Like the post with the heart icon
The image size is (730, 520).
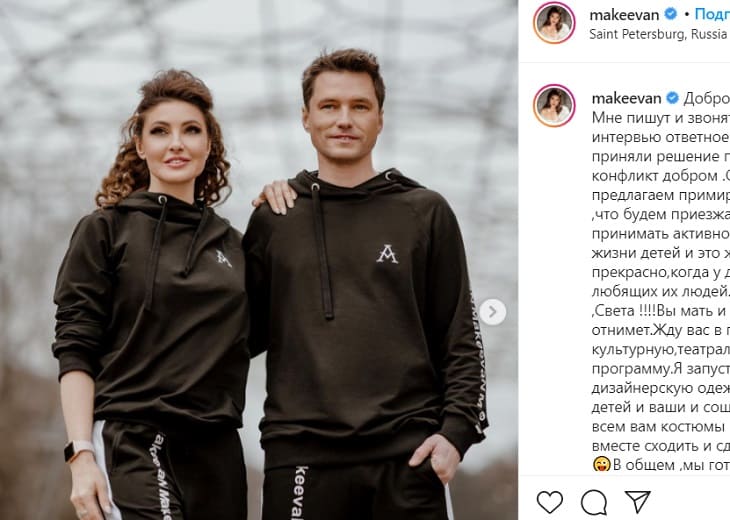(x=550, y=502)
